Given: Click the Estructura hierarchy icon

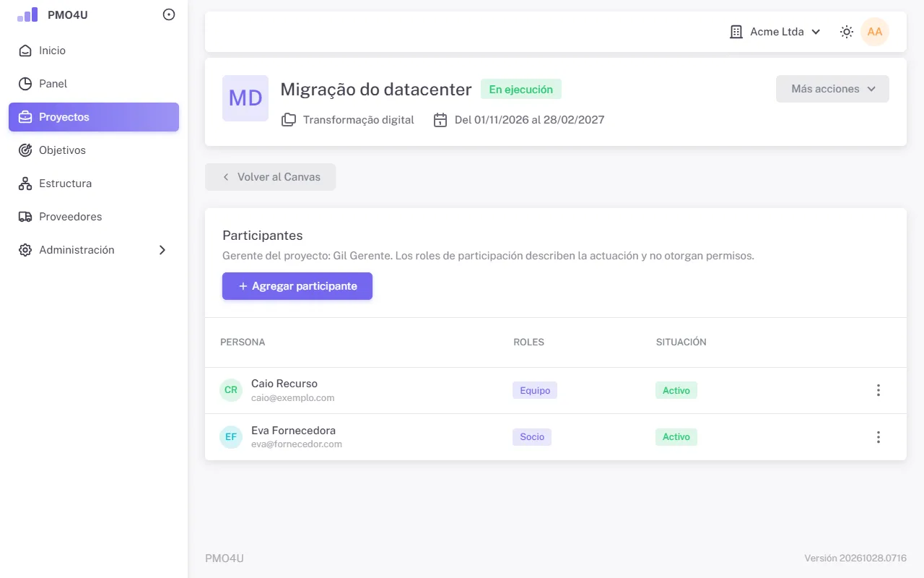Looking at the screenshot, I should [25, 184].
